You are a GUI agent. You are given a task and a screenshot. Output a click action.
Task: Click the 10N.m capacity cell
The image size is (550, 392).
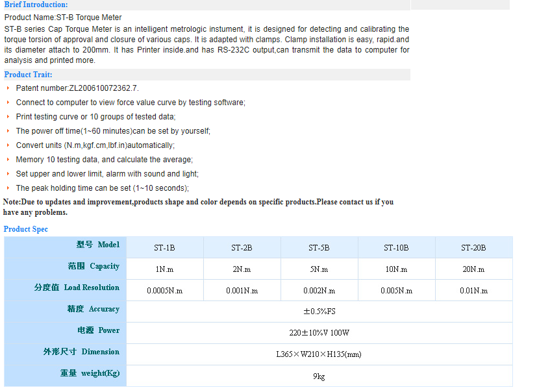(x=396, y=269)
